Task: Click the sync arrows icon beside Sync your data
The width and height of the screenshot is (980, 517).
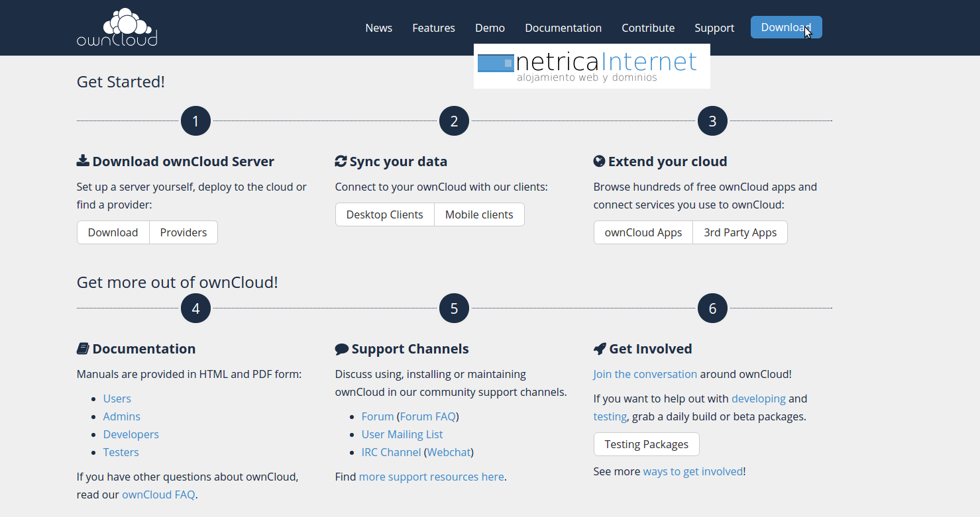Action: pos(341,161)
